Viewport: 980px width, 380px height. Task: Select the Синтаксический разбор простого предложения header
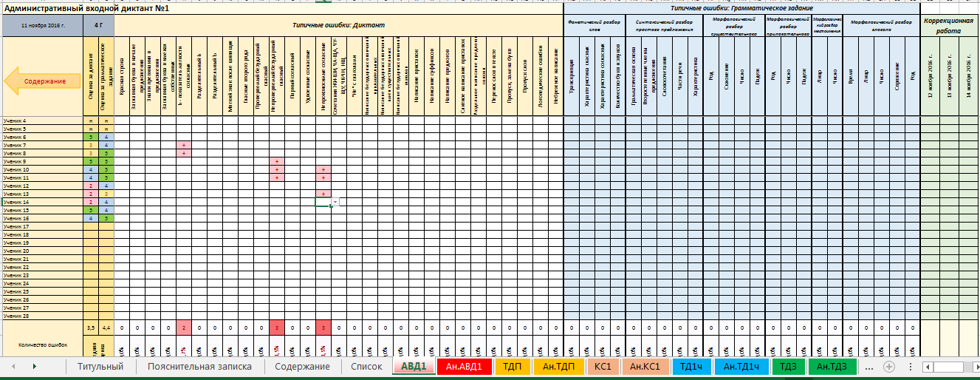664,26
